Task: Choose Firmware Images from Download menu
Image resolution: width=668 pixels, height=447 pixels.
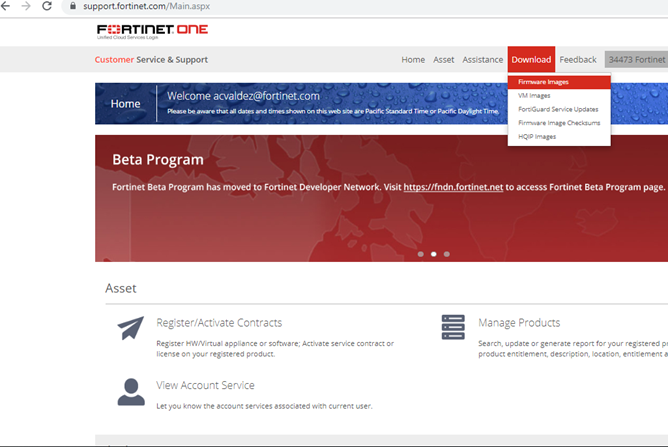Action: (x=543, y=81)
